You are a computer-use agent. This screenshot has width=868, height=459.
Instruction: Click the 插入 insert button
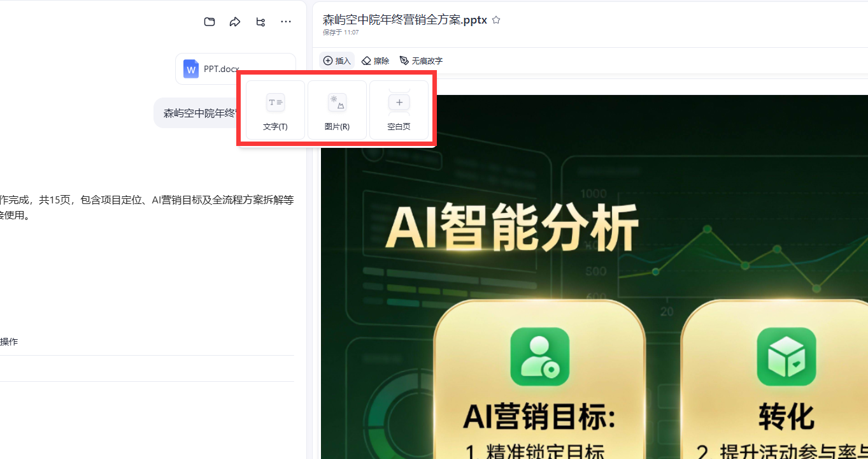[x=337, y=61]
